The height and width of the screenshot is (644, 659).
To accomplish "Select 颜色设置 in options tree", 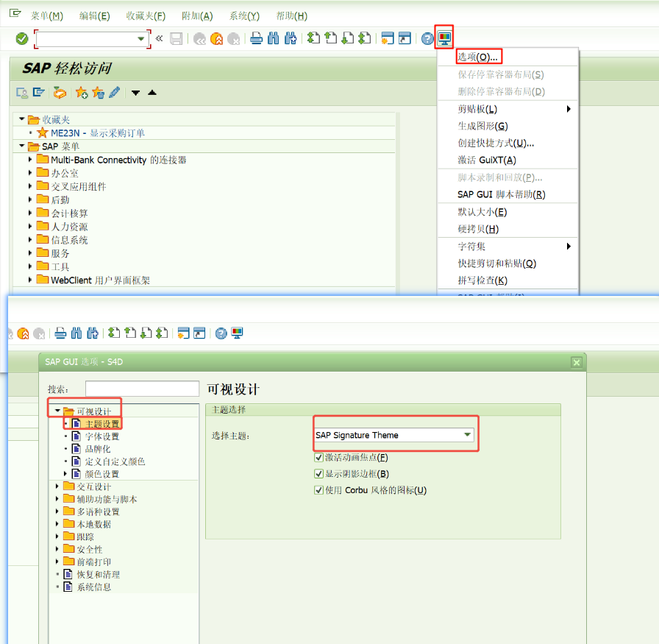I will pos(102,474).
